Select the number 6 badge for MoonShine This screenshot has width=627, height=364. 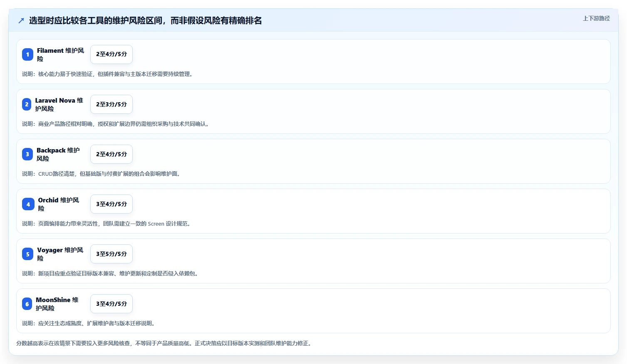pos(27,304)
